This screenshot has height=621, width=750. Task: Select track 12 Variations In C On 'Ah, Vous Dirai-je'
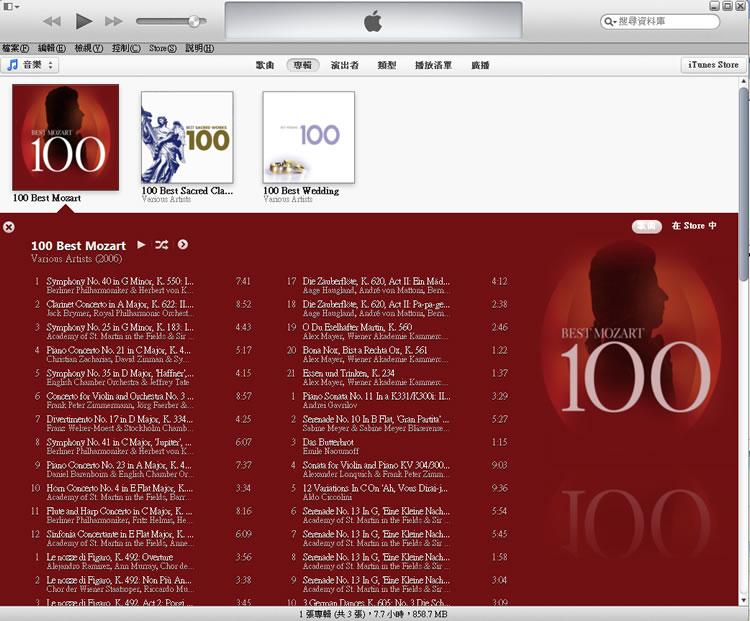(397, 492)
